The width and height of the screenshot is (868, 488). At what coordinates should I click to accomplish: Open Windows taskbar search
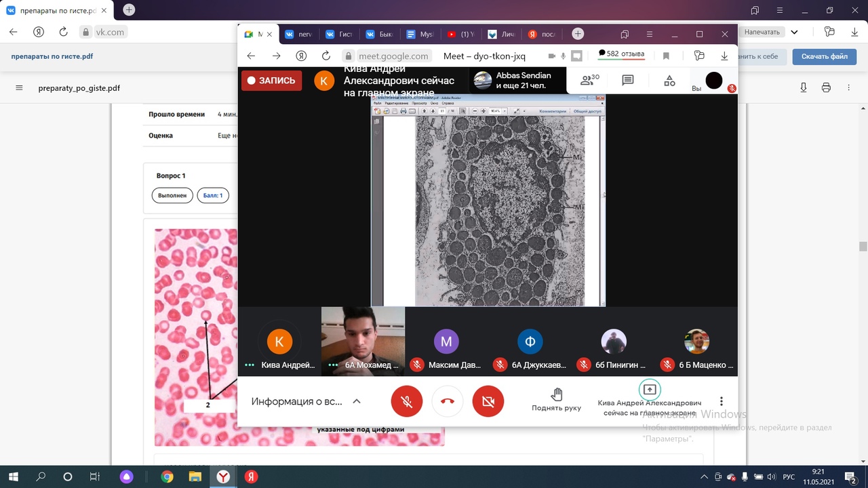coord(41,477)
